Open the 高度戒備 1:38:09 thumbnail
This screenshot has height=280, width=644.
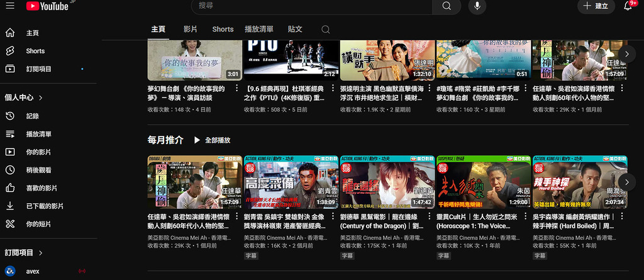point(291,182)
